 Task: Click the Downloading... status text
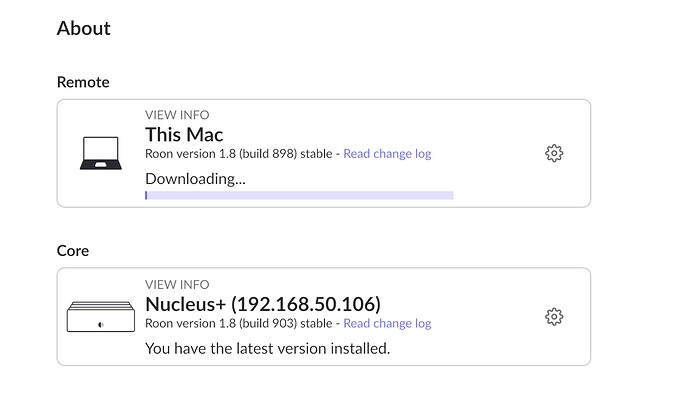tap(195, 179)
